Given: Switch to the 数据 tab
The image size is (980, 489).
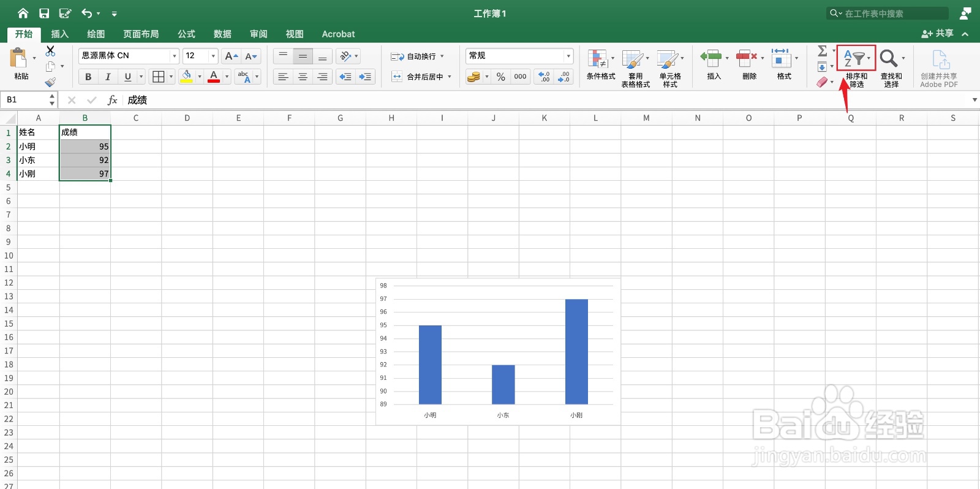Looking at the screenshot, I should tap(222, 34).
